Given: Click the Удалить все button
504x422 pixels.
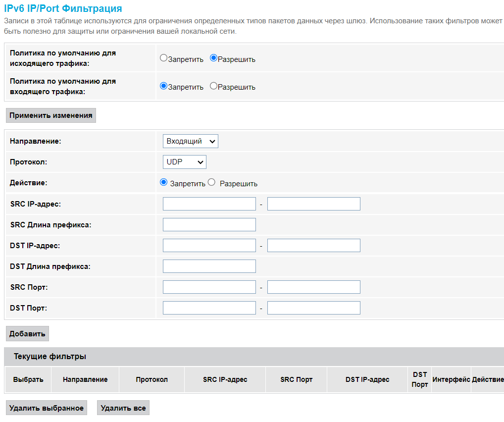Looking at the screenshot, I should click(x=123, y=408).
